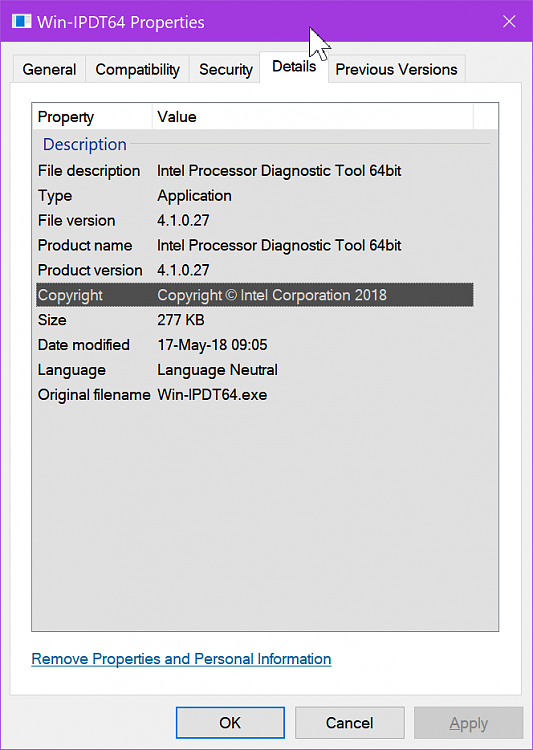Image resolution: width=533 pixels, height=750 pixels.
Task: Select the Details tab
Action: (x=294, y=66)
